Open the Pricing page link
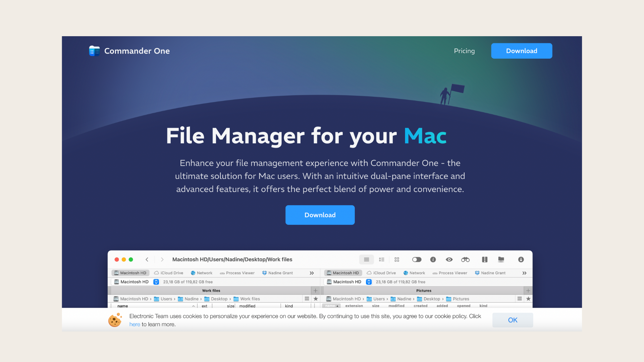Image resolution: width=644 pixels, height=362 pixels. click(464, 51)
